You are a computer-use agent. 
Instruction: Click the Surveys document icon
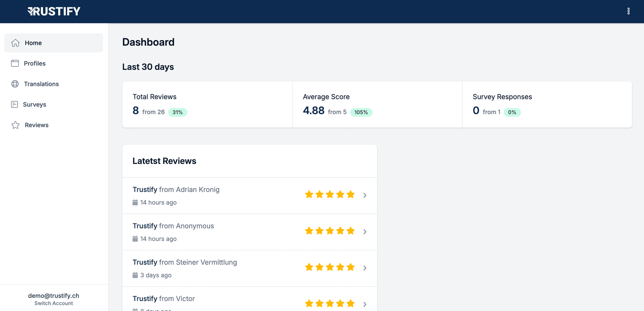coord(15,104)
